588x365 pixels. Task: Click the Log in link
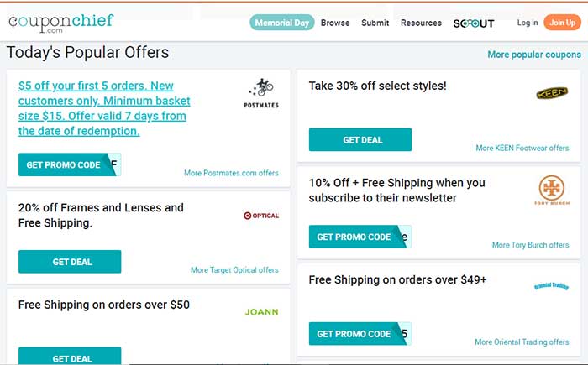coord(528,23)
